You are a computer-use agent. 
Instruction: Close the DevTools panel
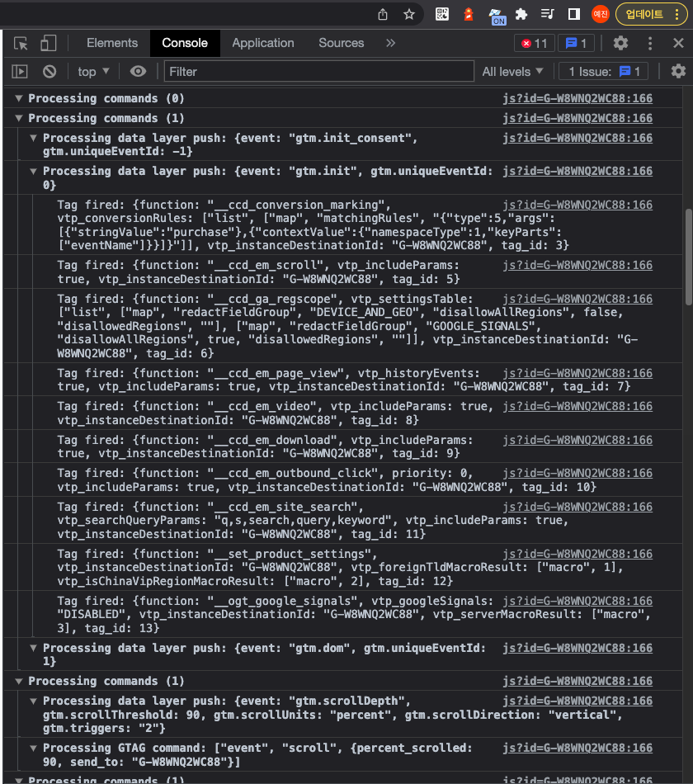coord(678,43)
